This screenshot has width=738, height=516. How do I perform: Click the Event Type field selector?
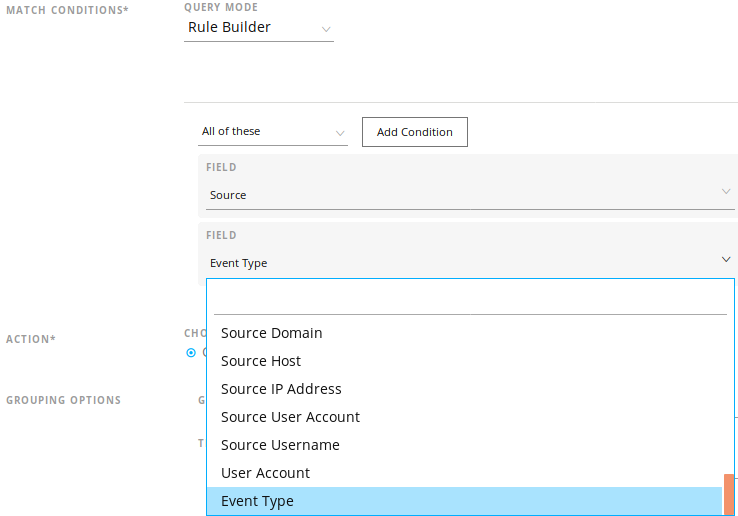coord(460,263)
